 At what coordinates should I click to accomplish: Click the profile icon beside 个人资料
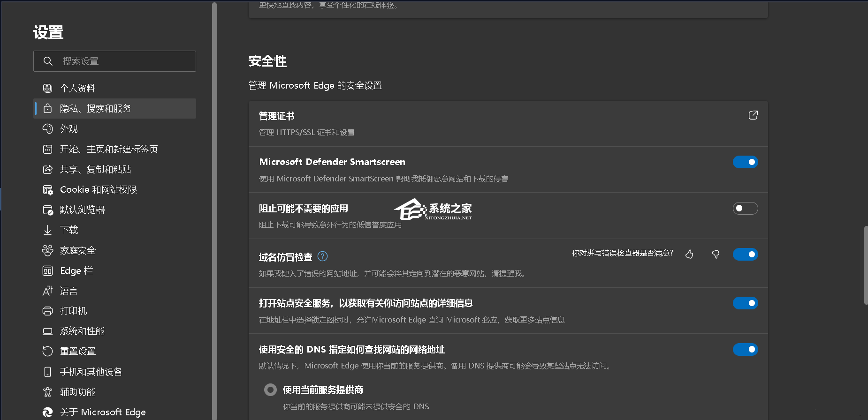click(x=47, y=88)
